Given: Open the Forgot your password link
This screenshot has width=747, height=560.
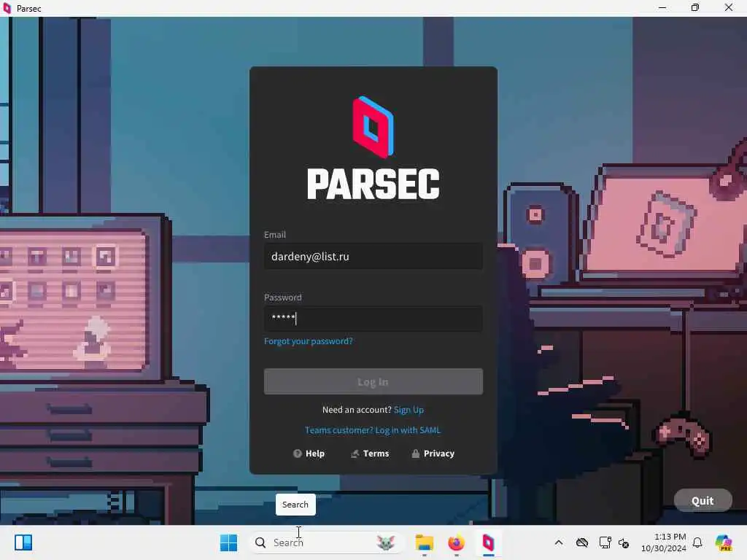Looking at the screenshot, I should tap(309, 341).
